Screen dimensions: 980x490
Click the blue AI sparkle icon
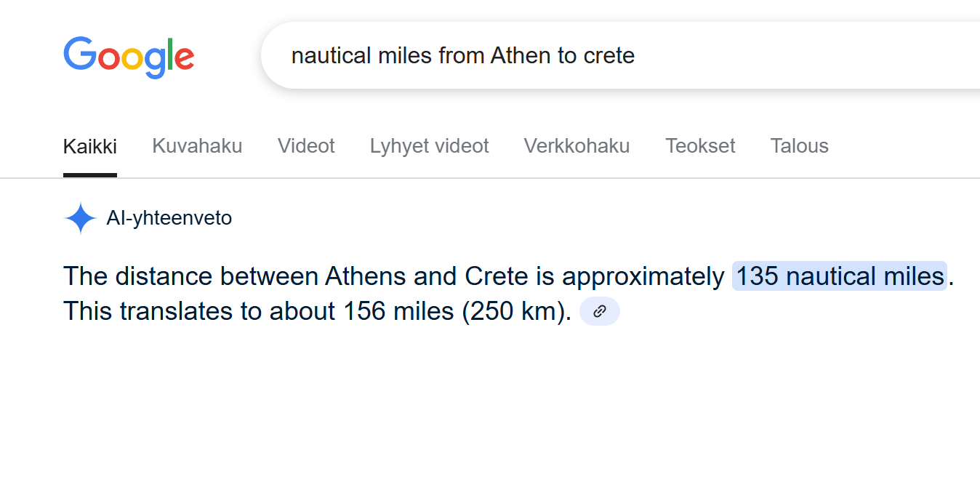click(80, 218)
